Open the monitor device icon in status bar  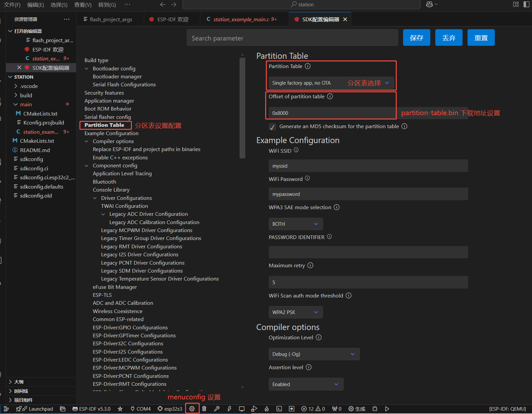coord(242,409)
